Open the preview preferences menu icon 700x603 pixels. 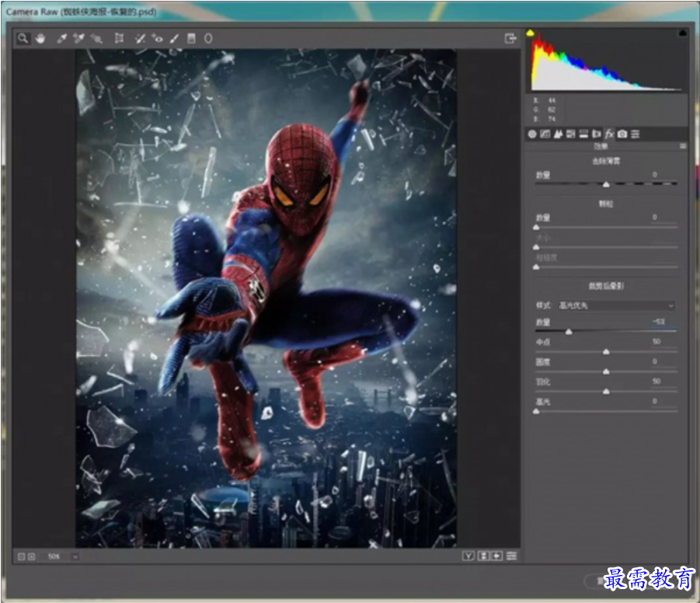[x=512, y=556]
